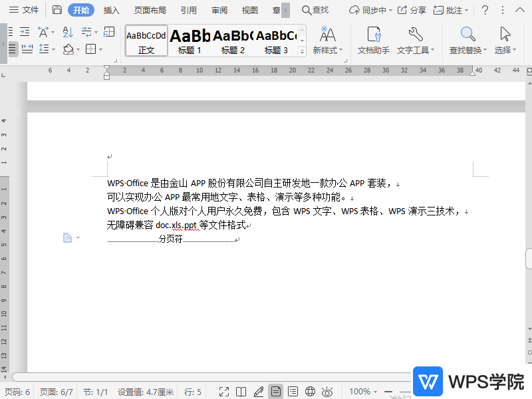Open 查找替换 magnifier tool
Viewport: 532px width, 399px height.
(x=468, y=41)
